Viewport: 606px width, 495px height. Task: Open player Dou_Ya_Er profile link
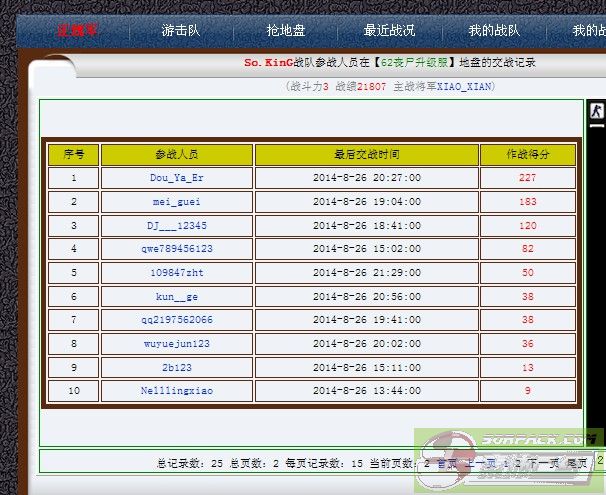click(176, 178)
